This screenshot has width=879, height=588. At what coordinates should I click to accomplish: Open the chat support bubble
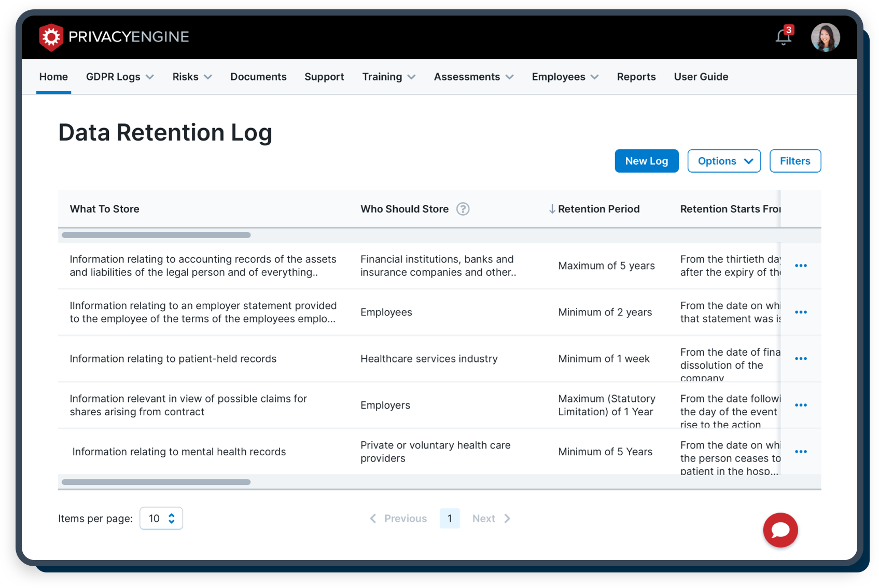pos(780,530)
